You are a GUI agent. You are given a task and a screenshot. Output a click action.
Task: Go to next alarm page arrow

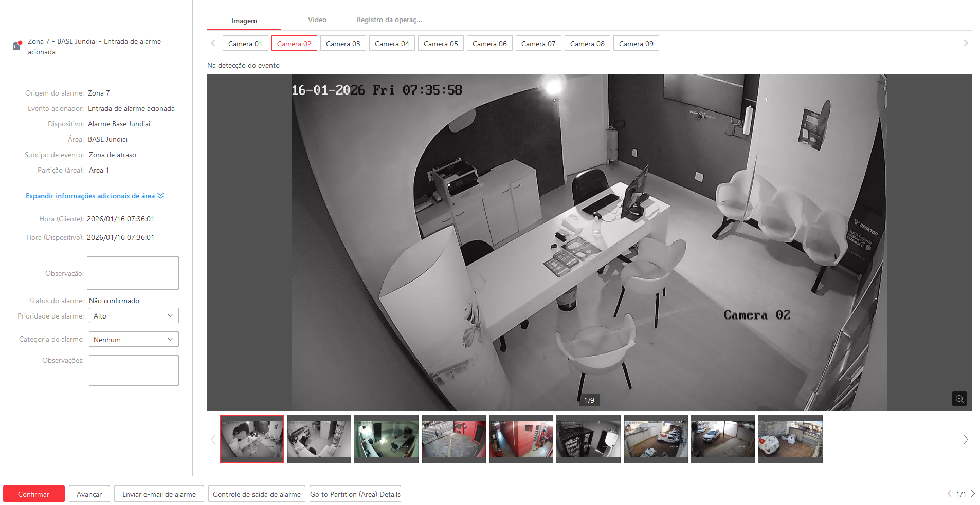click(973, 494)
